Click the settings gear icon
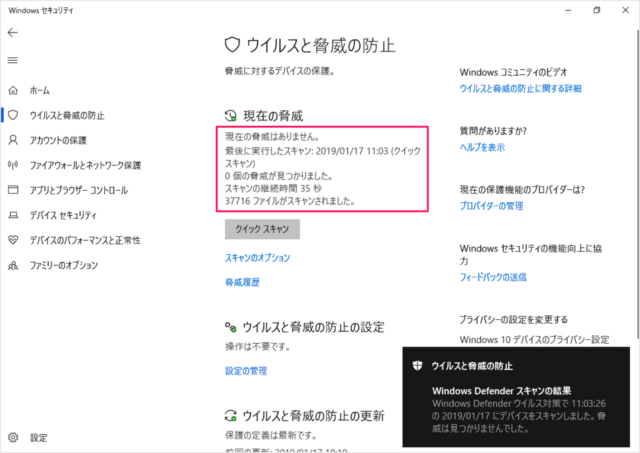640x453 pixels. tap(13, 437)
